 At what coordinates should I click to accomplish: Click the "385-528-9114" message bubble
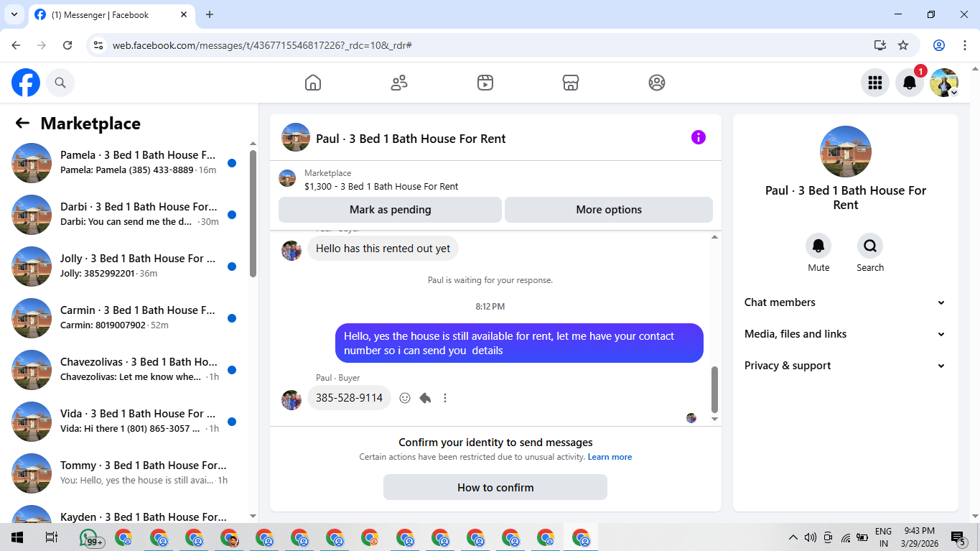tap(350, 398)
